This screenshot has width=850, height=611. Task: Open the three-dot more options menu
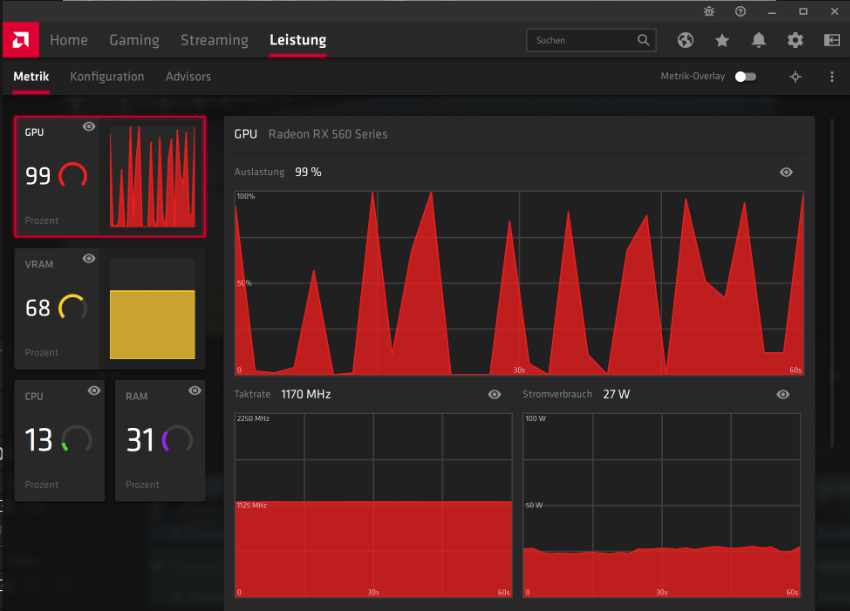tap(832, 77)
